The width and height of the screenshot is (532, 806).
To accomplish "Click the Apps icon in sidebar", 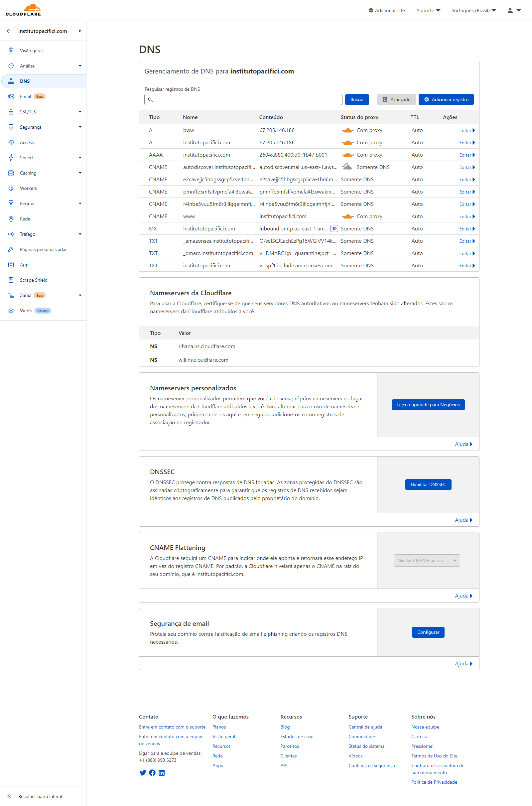I will (x=11, y=265).
